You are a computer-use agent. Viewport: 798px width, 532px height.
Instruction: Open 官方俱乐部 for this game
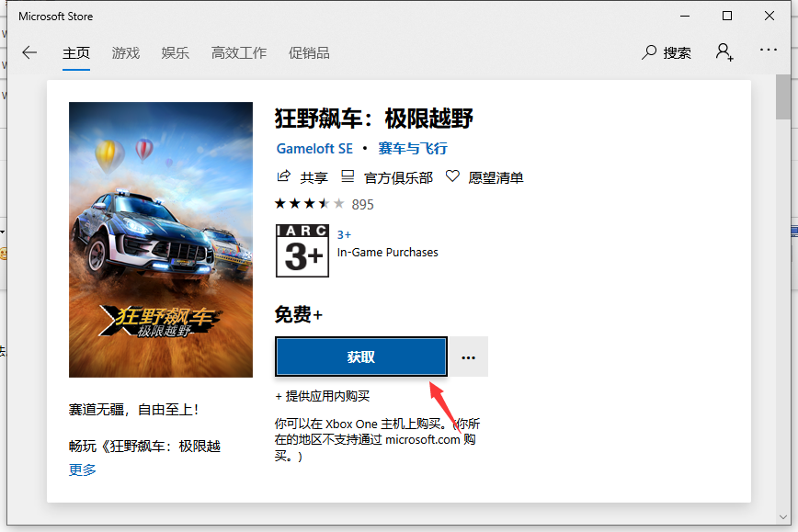[388, 176]
